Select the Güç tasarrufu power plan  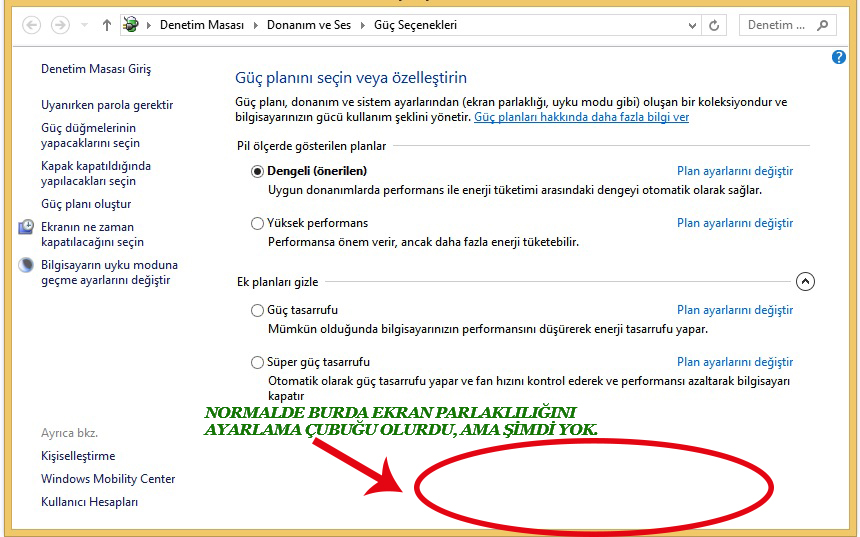click(258, 310)
